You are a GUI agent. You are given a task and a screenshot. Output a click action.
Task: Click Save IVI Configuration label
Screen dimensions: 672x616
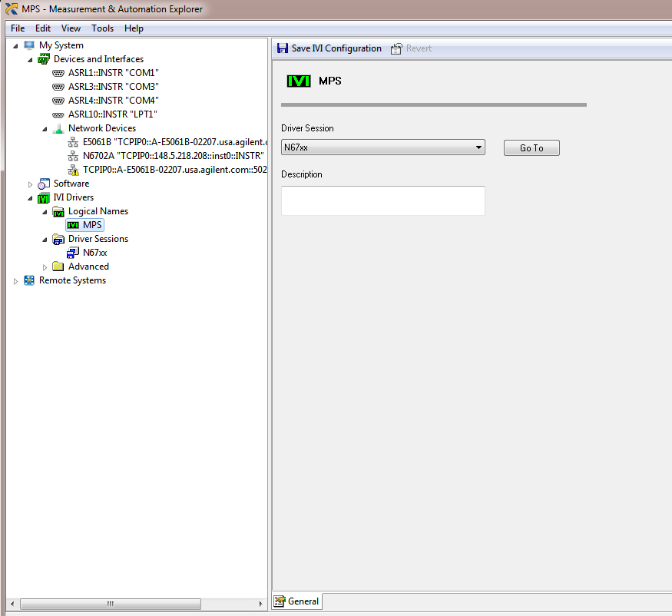pos(336,48)
